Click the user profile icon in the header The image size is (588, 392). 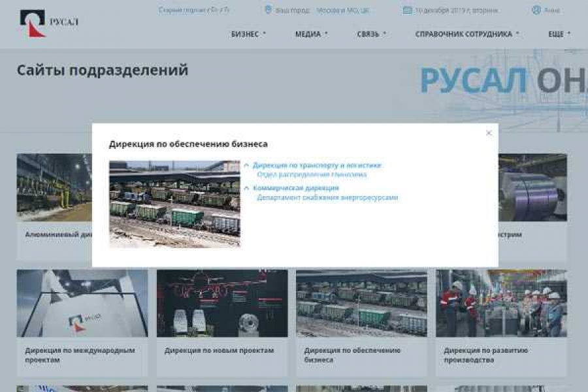(536, 10)
